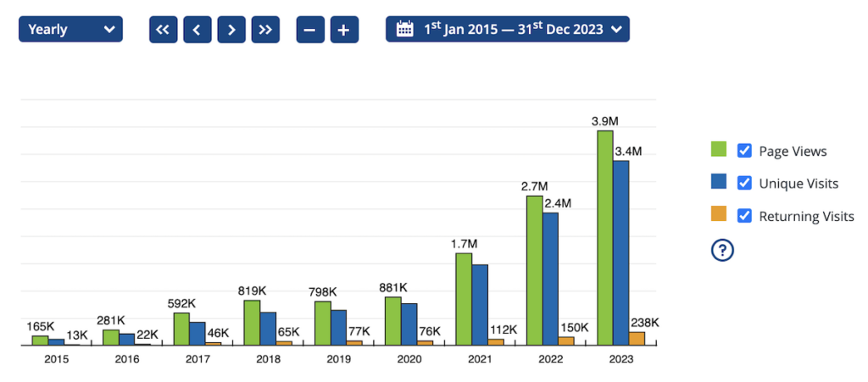
Task: Click the calendar icon in date range
Action: point(405,30)
